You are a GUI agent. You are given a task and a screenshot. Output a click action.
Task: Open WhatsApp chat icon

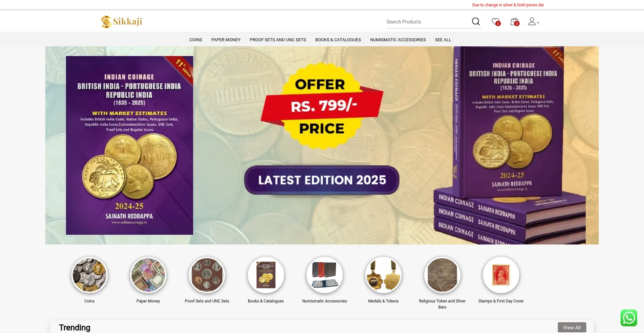pyautogui.click(x=629, y=318)
